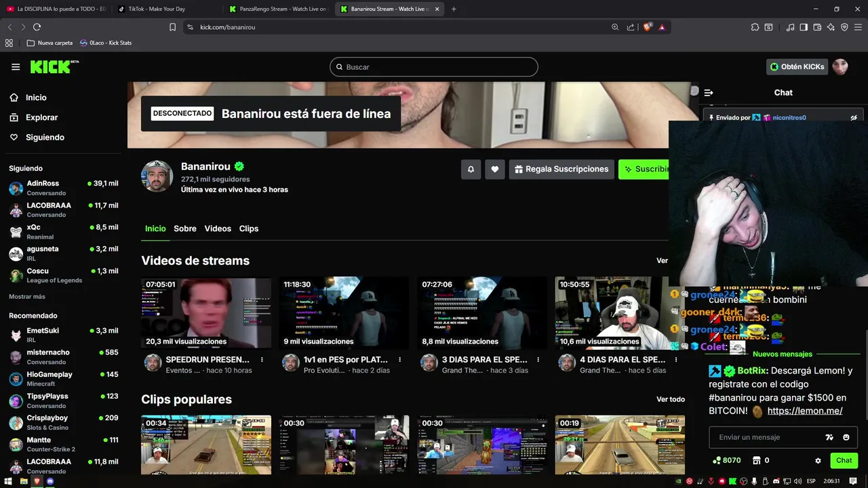Bookmark this page icon in address bar
Image resolution: width=868 pixels, height=488 pixels.
tap(173, 27)
